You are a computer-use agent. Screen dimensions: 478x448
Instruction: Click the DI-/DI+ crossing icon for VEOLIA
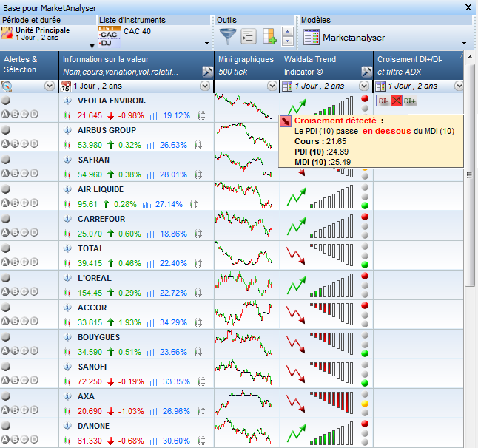[397, 101]
